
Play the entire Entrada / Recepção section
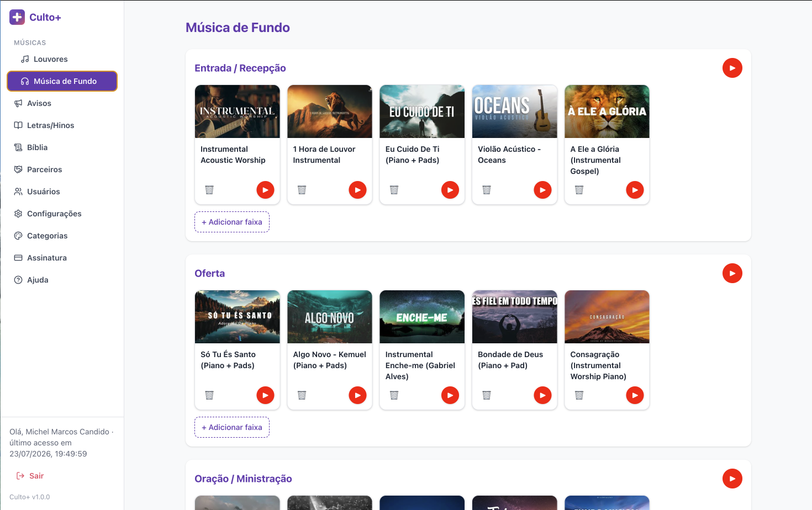tap(732, 68)
